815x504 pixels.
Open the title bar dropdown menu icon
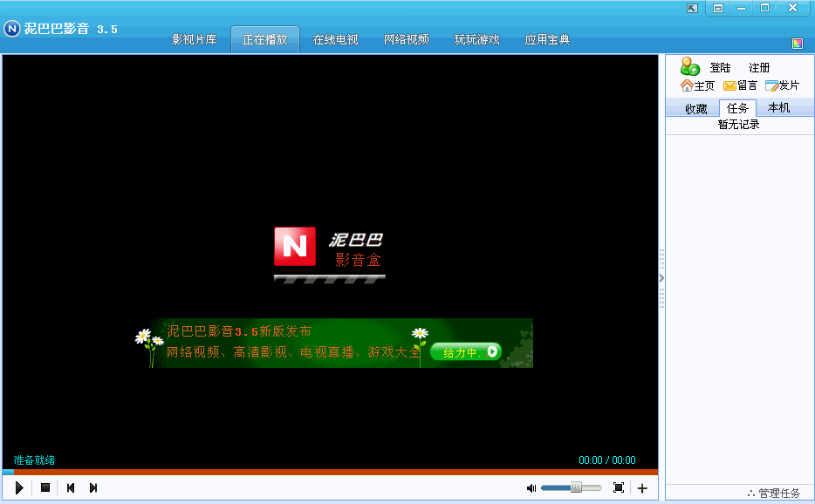point(718,9)
